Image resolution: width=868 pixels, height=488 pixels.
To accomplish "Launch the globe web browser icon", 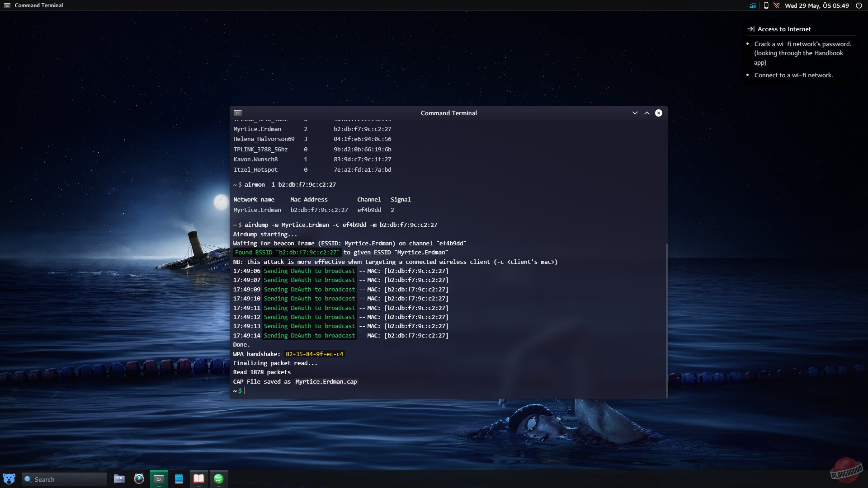I will pos(139,479).
